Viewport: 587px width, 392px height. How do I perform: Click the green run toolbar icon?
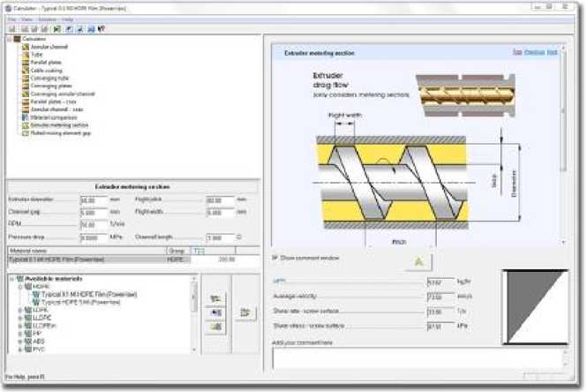[x=56, y=29]
